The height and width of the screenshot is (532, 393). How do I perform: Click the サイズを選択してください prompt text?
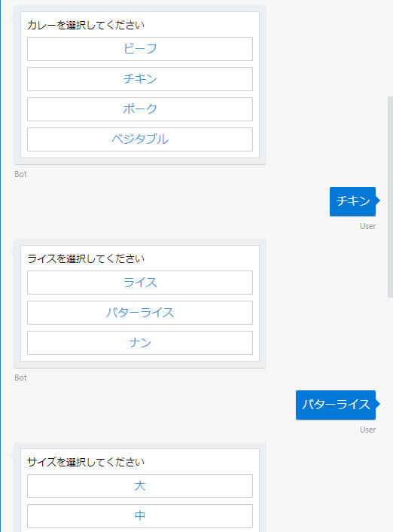coord(86,462)
